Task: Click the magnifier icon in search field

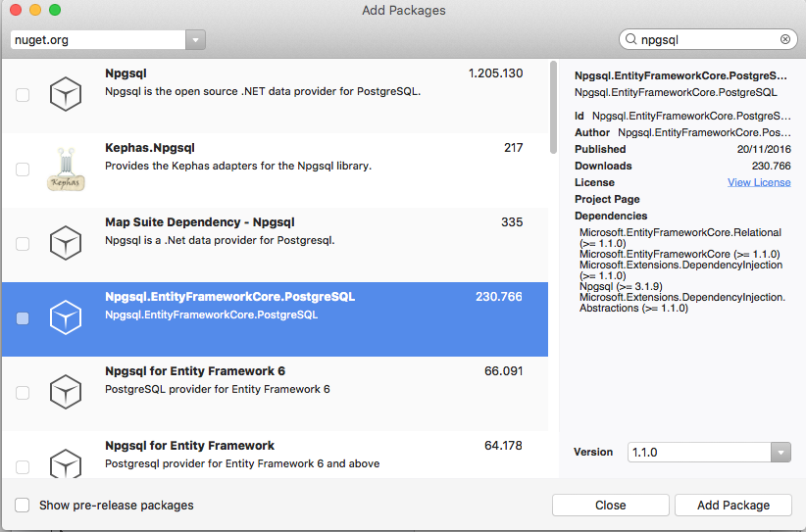Action: click(x=630, y=39)
